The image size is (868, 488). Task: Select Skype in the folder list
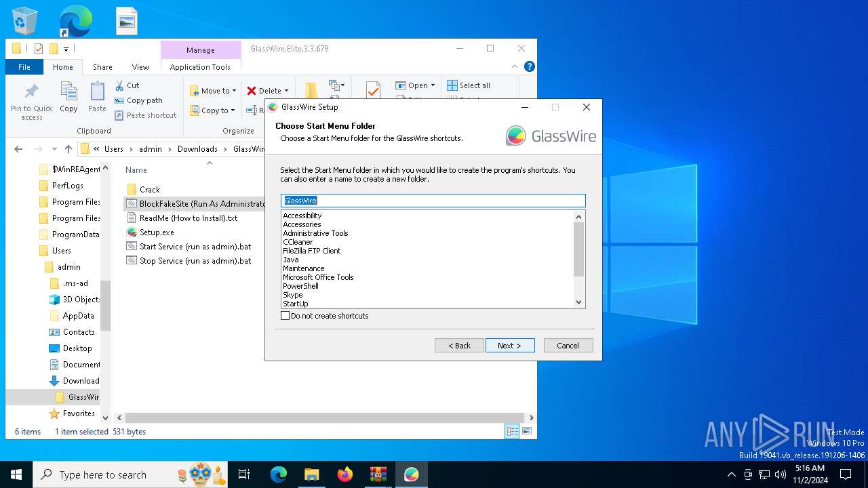click(x=293, y=295)
